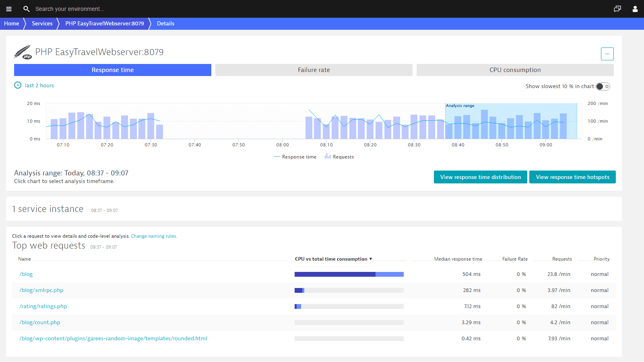Screen dimensions: 644x362
Task: Click 504 ms median response value
Action: (471, 274)
